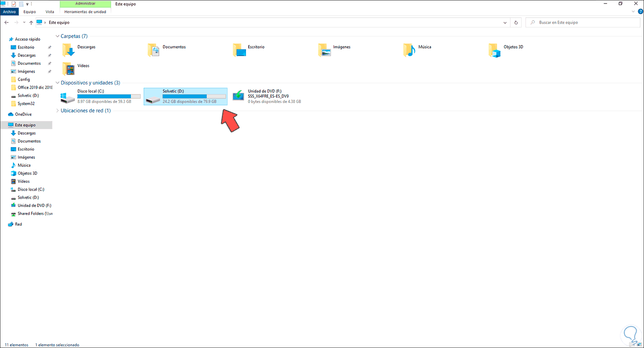Click inside the Buscar en Este equipo field
644x348 pixels.
pos(584,22)
